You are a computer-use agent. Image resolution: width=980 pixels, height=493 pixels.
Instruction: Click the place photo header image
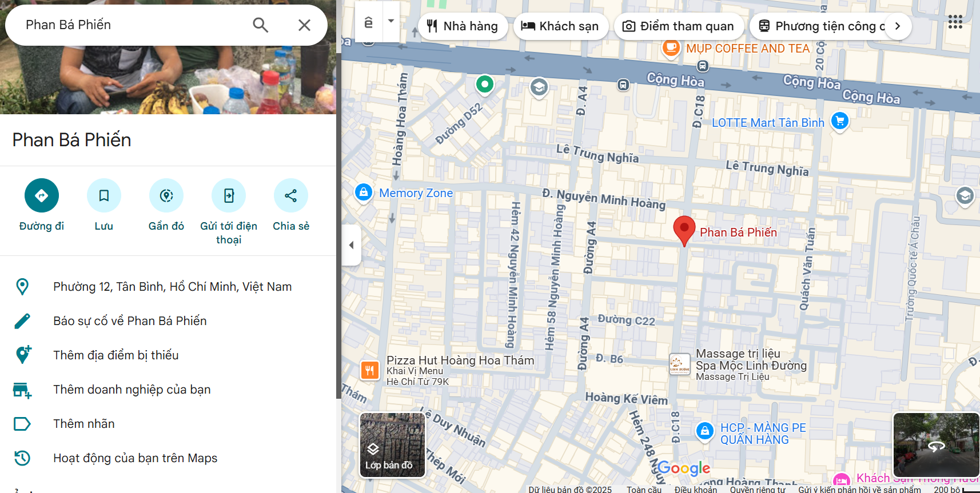click(168, 80)
